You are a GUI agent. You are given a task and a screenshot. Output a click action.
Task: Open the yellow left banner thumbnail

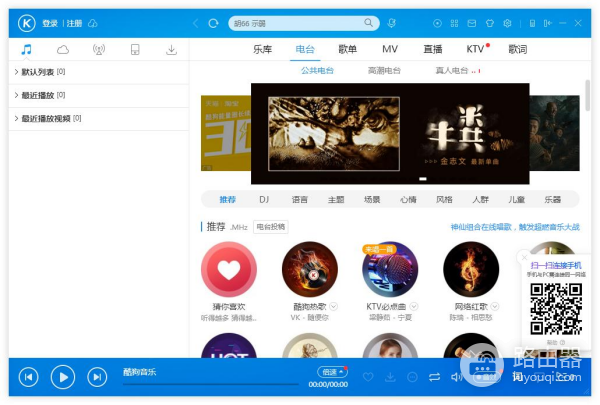[x=226, y=133]
